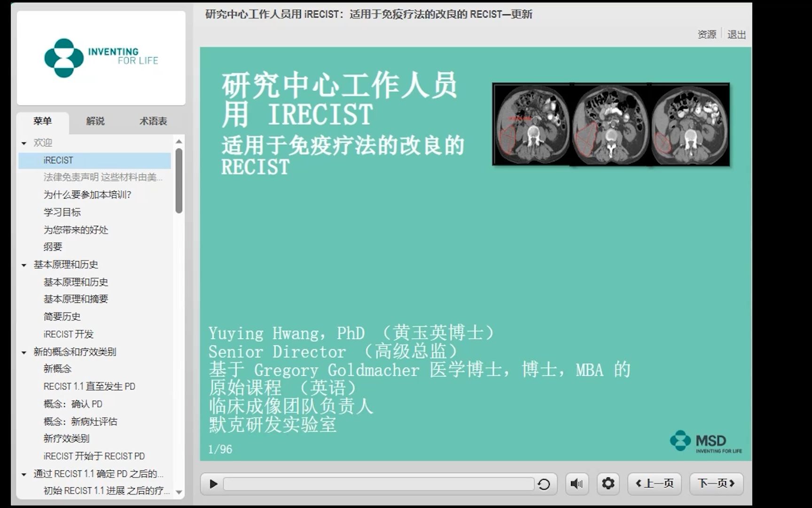Open the 新疗效类别 slide

coord(66,438)
